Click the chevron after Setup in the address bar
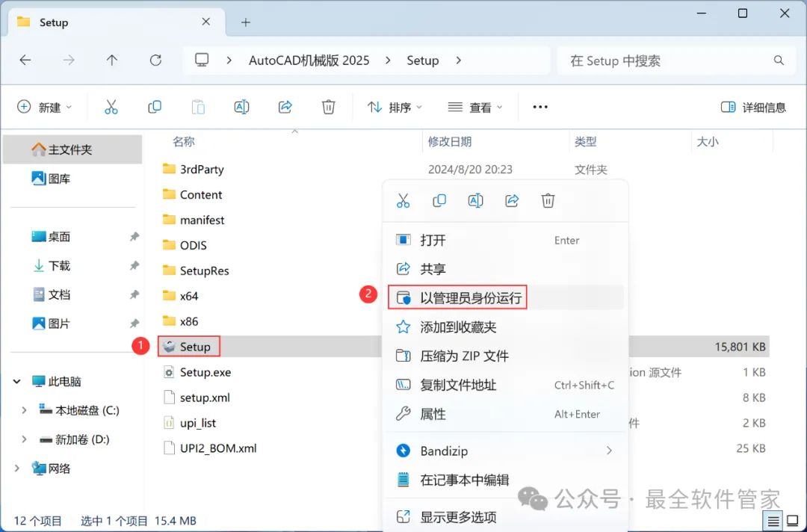This screenshot has width=807, height=532. [458, 61]
